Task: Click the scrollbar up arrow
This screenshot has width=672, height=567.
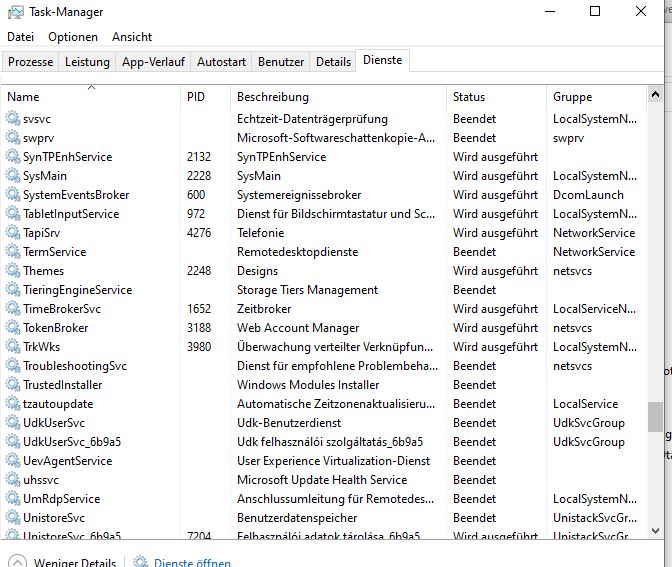Action: coord(655,94)
